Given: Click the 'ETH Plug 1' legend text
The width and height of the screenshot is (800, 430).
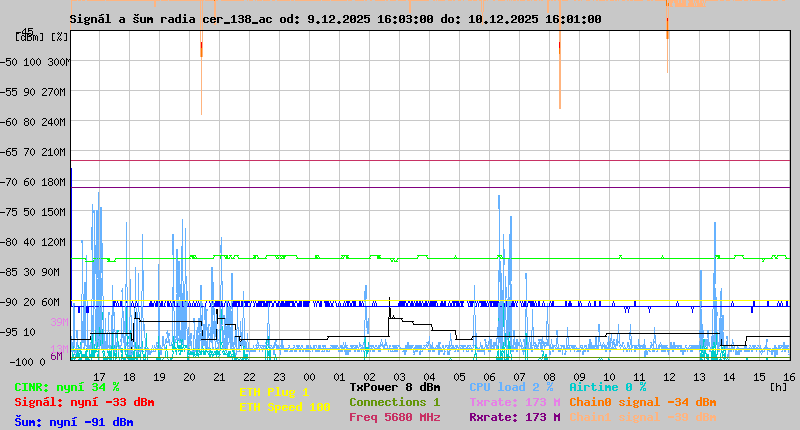Looking at the screenshot, I should pos(274,392).
